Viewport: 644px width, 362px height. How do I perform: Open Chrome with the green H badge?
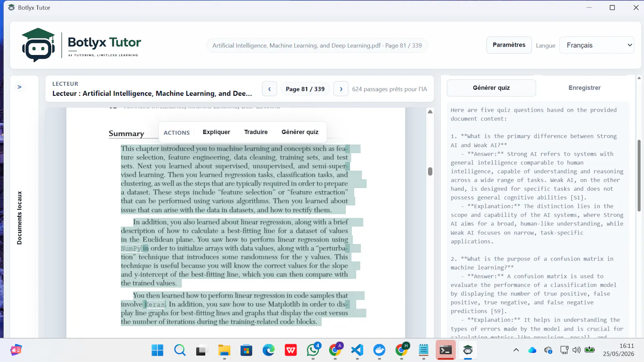(x=401, y=350)
